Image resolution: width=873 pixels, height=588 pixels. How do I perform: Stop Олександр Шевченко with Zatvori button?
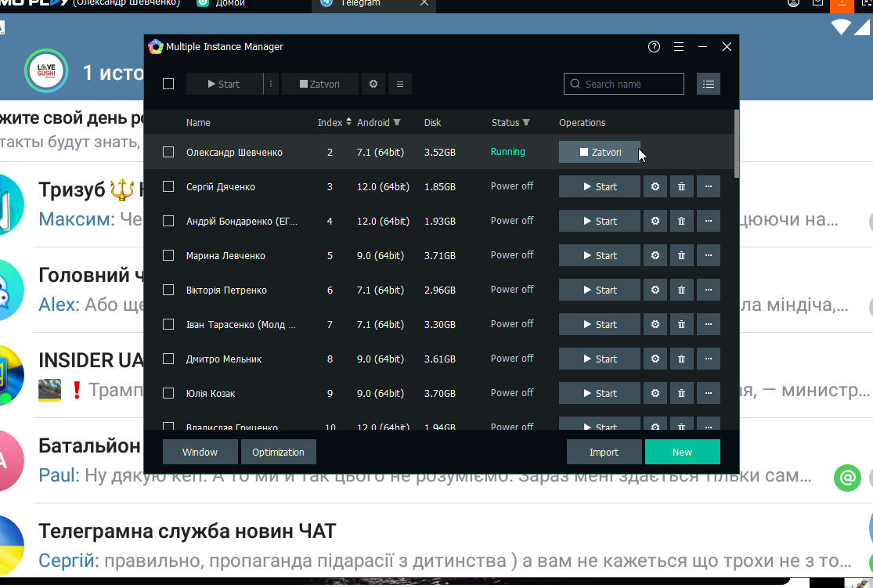click(600, 152)
